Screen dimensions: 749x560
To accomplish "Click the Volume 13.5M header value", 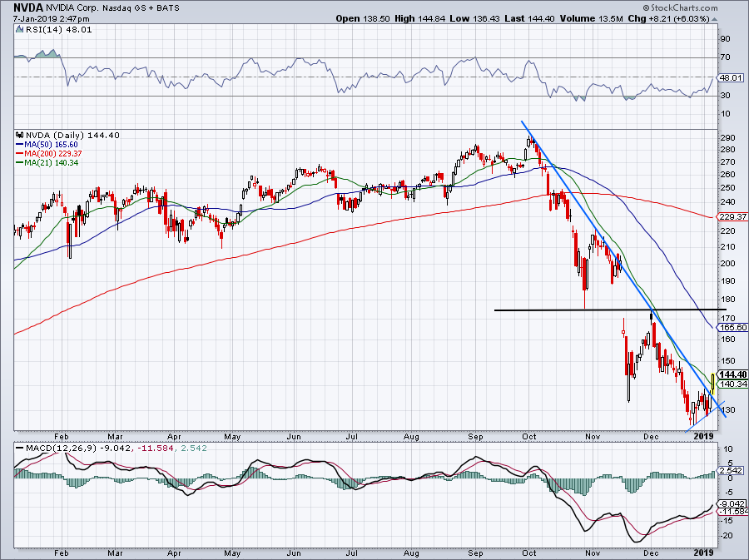I will (591, 18).
